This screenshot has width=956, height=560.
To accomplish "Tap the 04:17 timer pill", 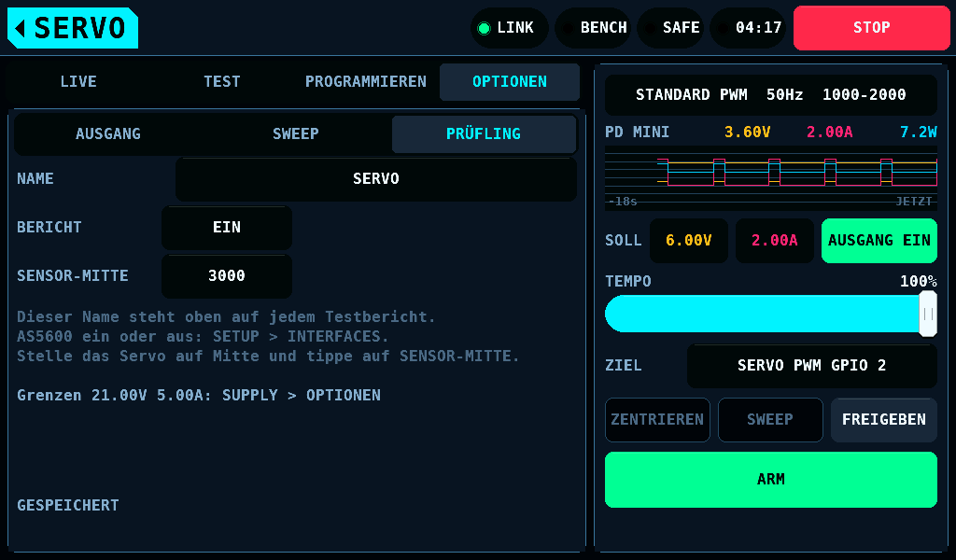I will pos(748,28).
